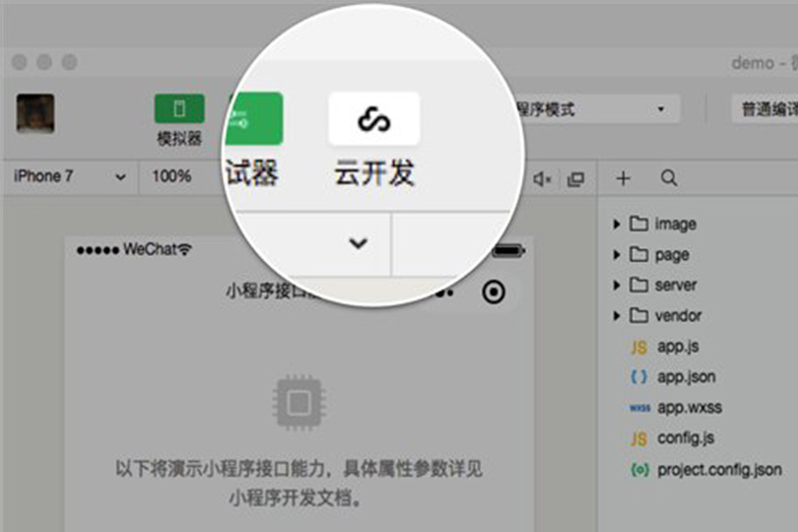This screenshot has height=532, width=798.
Task: Toggle the 模拟器 simulator button
Action: [x=179, y=108]
